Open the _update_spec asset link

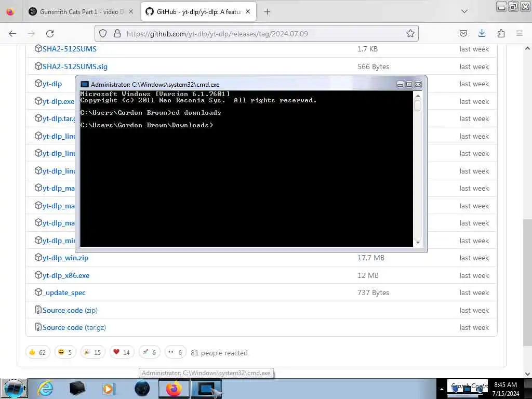(64, 293)
